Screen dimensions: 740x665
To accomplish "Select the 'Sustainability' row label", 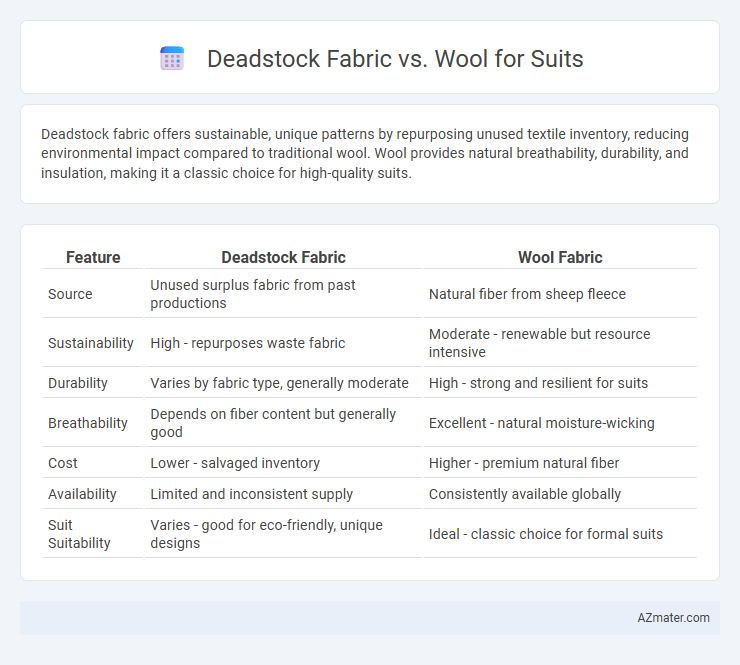I will [93, 343].
